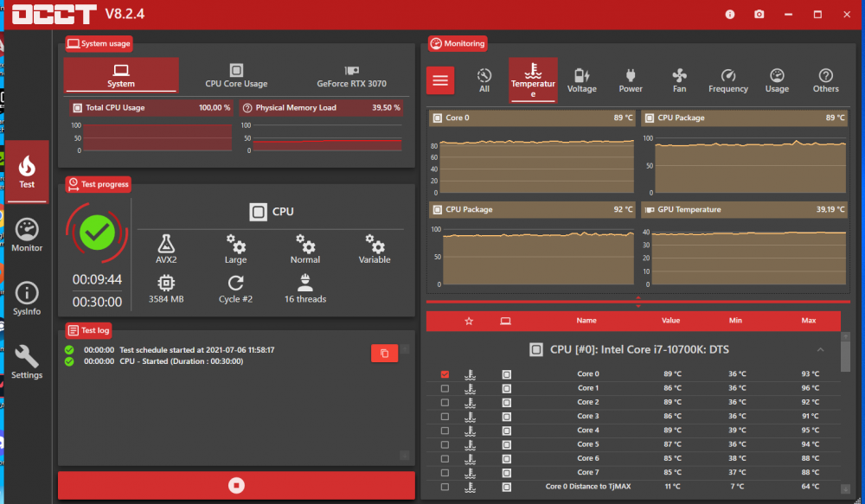Sort sensors by Max column

(x=809, y=321)
